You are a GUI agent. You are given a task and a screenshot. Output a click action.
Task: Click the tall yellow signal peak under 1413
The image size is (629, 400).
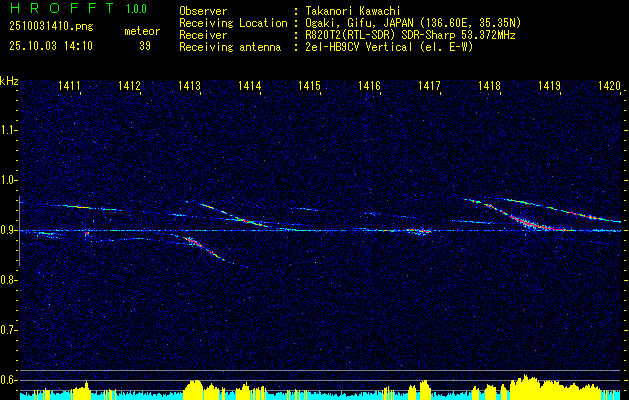195,388
